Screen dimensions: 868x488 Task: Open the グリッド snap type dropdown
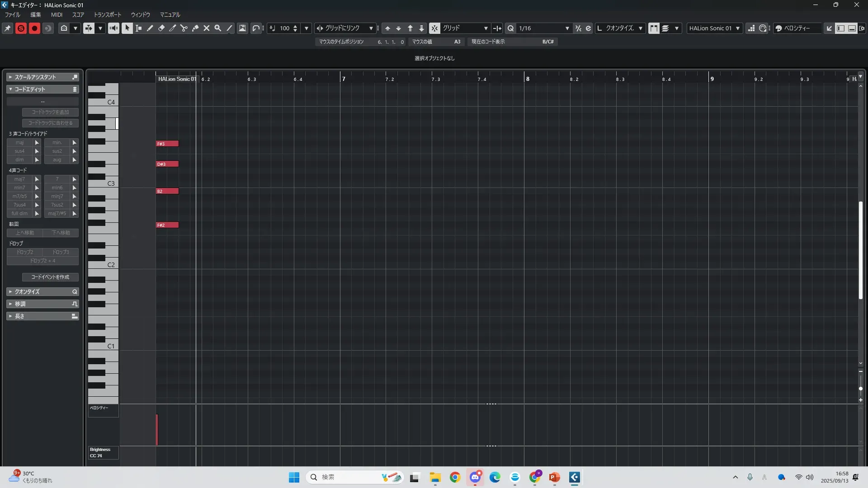coord(486,28)
